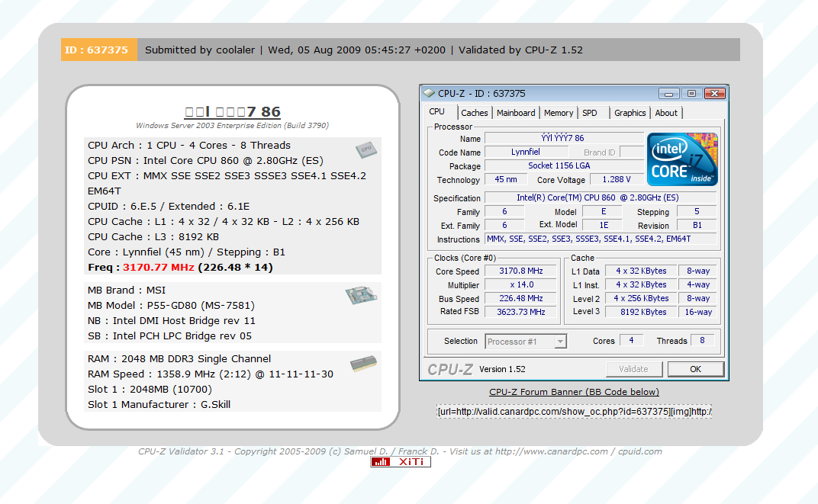Click the Code Name field Lynnfiel
Screen dimensions: 818x504
tap(526, 152)
